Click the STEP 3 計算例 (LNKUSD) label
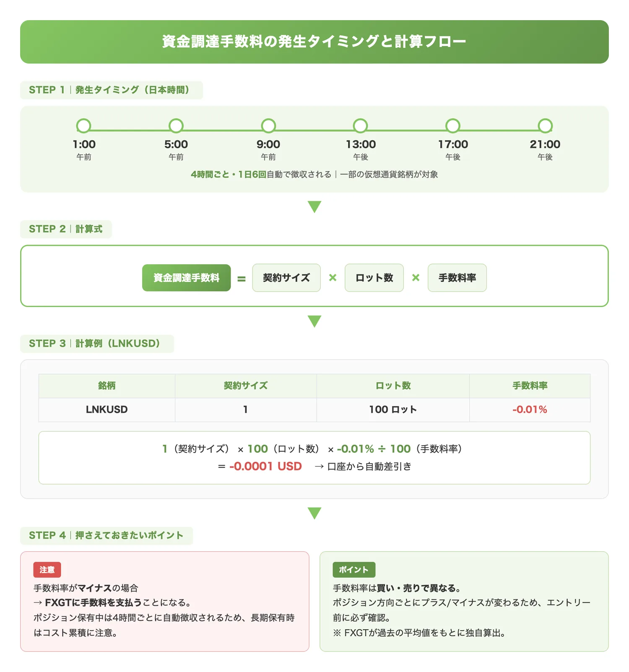This screenshot has height=672, width=629. [x=97, y=344]
